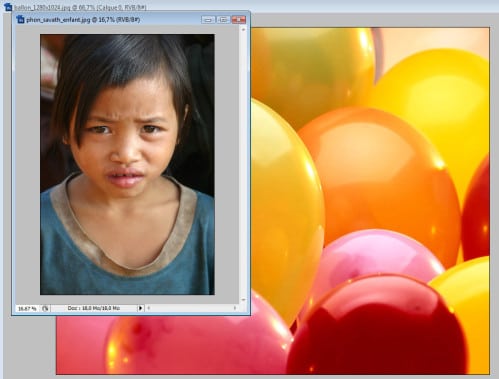The height and width of the screenshot is (379, 499).
Task: Maximize the phon_savath_enfant.jpg document window
Action: click(x=223, y=20)
